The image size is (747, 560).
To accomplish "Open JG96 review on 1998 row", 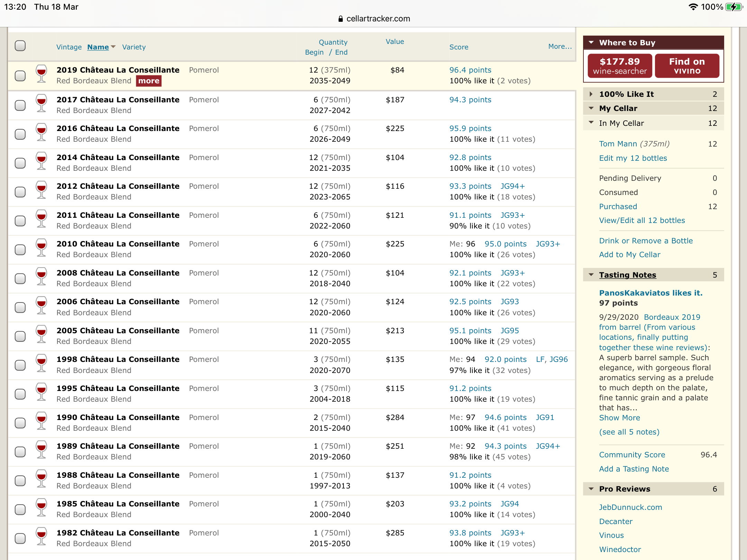I will click(559, 359).
